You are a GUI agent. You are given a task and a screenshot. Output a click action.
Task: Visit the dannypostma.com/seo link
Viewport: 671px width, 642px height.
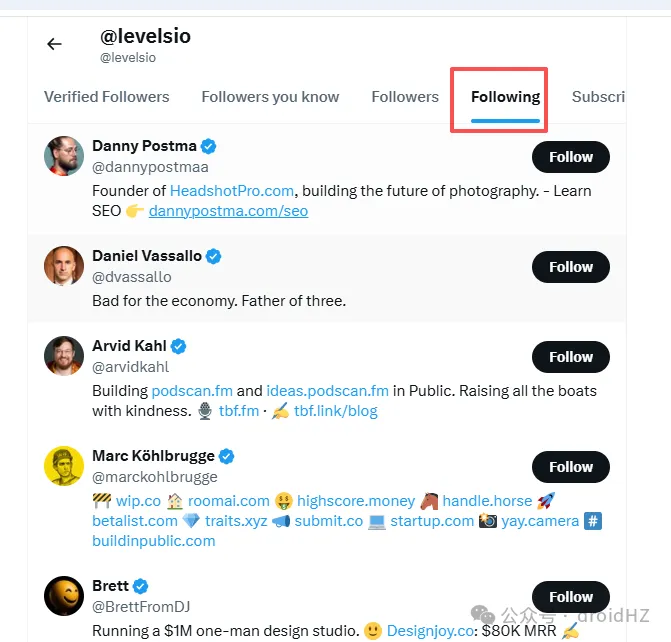(228, 211)
